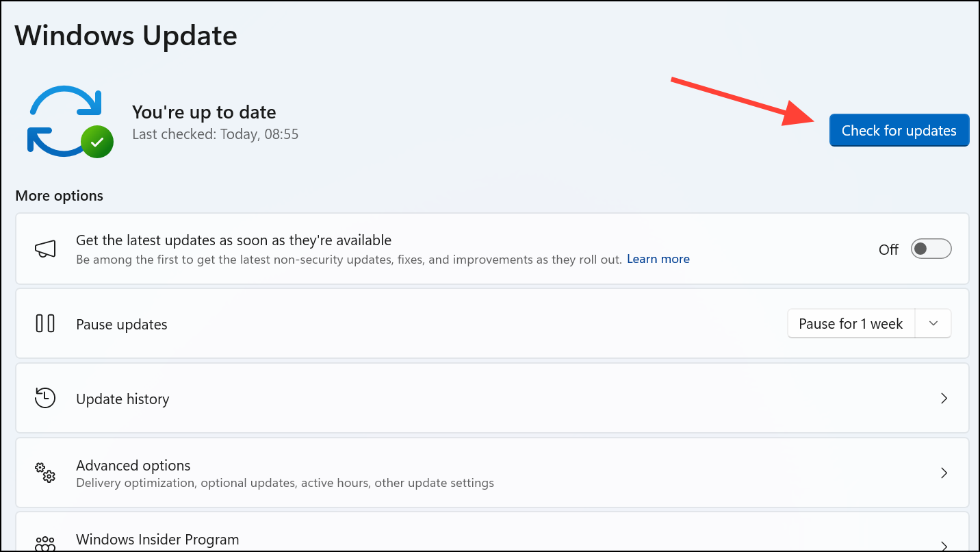Viewport: 980px width, 552px height.
Task: Click the Windows Insider Program icon
Action: (45, 544)
